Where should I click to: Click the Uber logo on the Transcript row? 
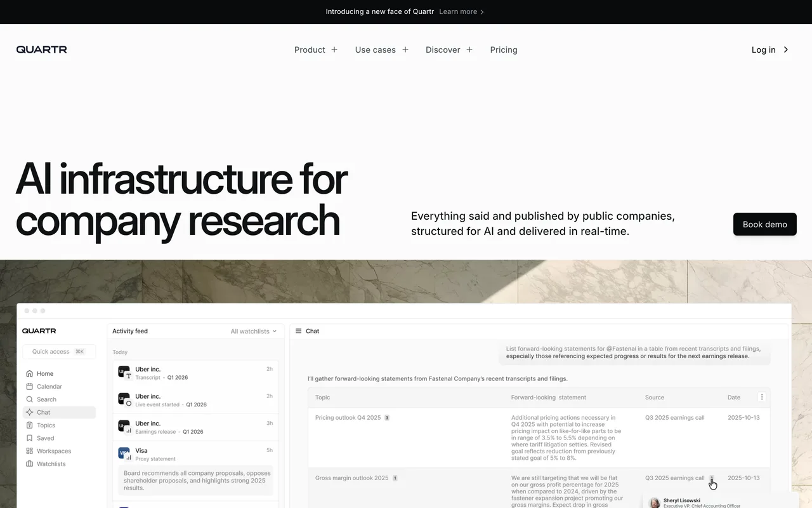pos(124,372)
